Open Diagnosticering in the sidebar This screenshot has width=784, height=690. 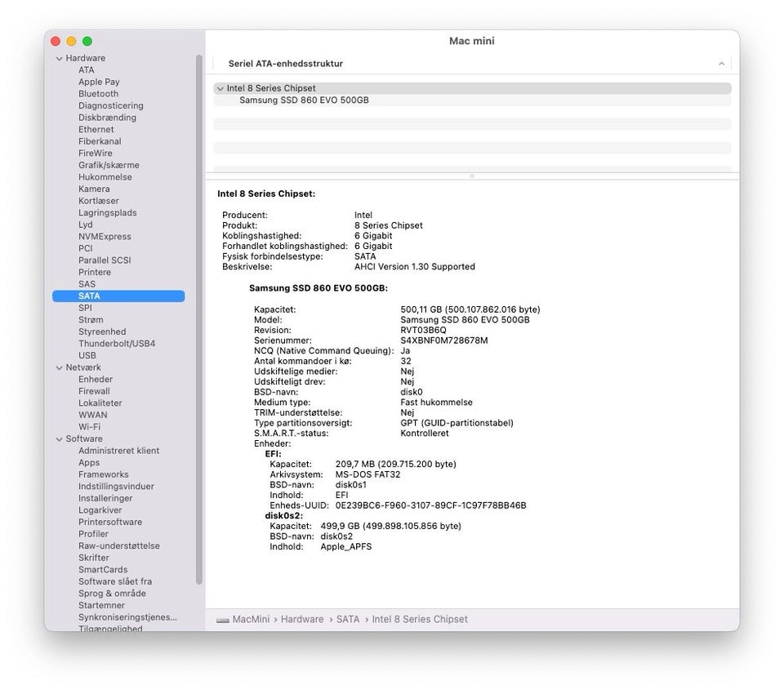coord(110,105)
